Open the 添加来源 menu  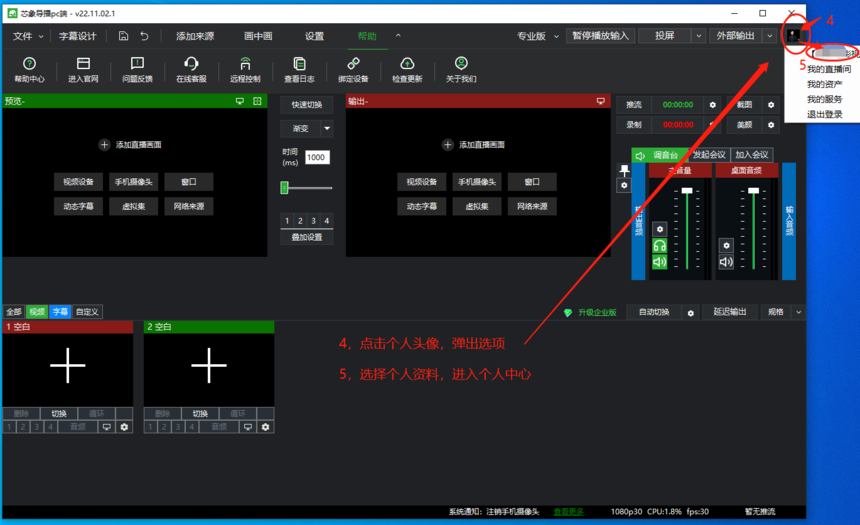[x=195, y=36]
